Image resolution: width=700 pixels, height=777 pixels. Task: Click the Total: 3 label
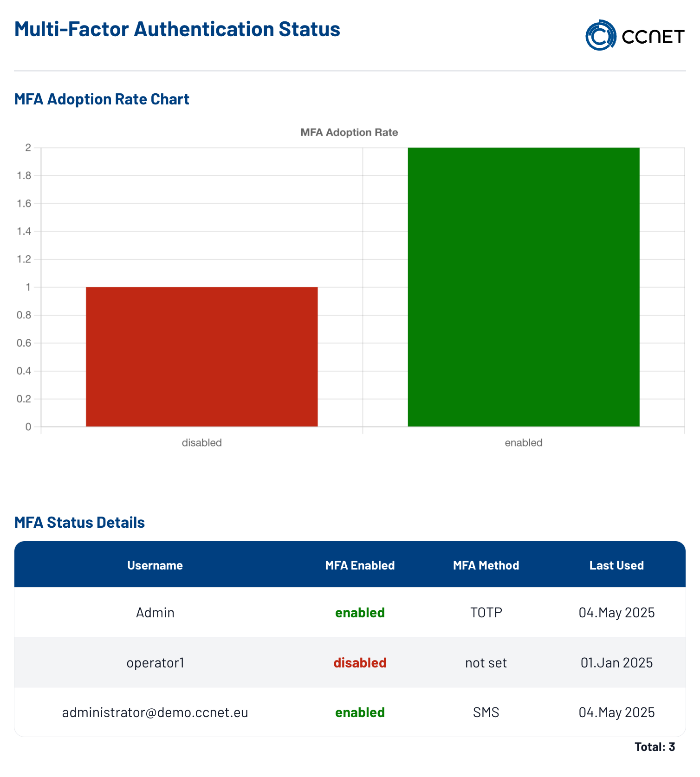(655, 747)
